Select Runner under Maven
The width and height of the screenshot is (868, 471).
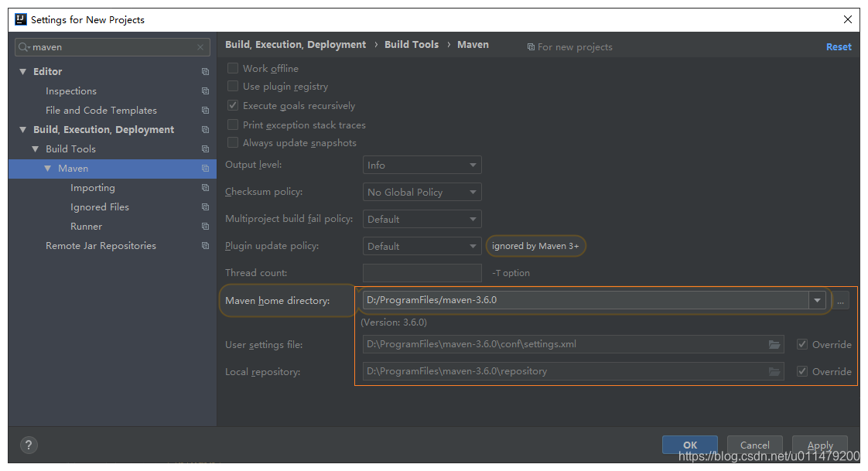click(x=87, y=227)
